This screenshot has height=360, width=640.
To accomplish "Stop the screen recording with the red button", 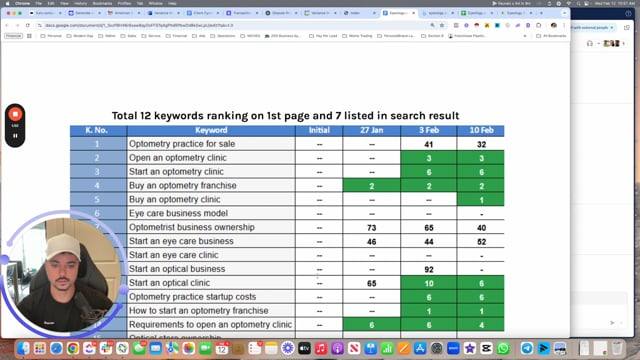I will click(x=15, y=114).
